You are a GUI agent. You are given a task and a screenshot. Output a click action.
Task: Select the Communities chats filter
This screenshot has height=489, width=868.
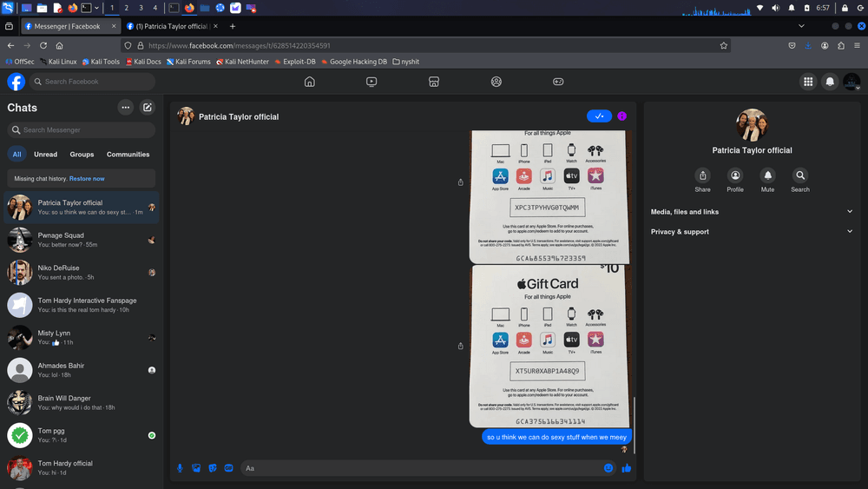tap(128, 155)
